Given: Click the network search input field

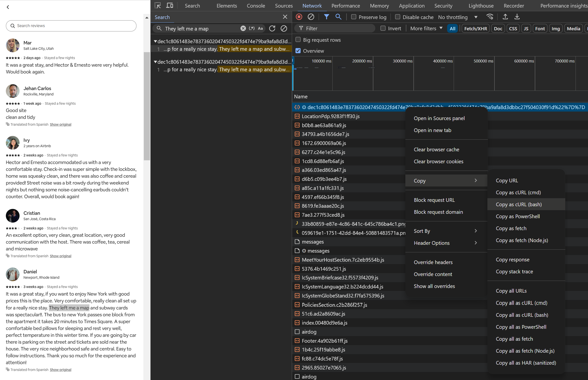Looking at the screenshot, I should tap(200, 29).
